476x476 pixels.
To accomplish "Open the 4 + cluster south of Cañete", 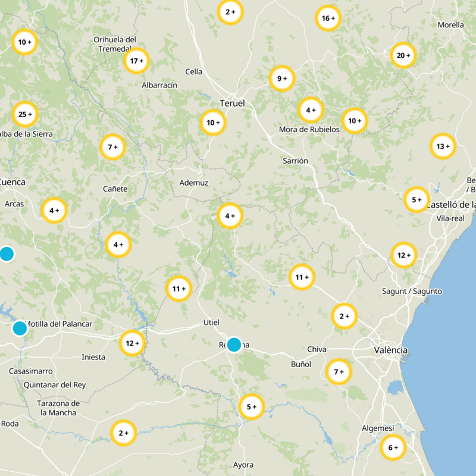I will click(x=118, y=245).
